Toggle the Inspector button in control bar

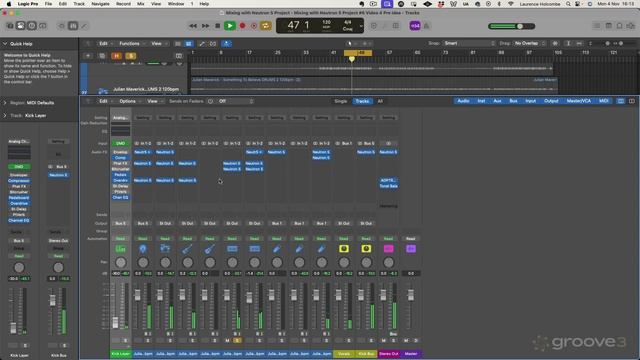pos(20,26)
